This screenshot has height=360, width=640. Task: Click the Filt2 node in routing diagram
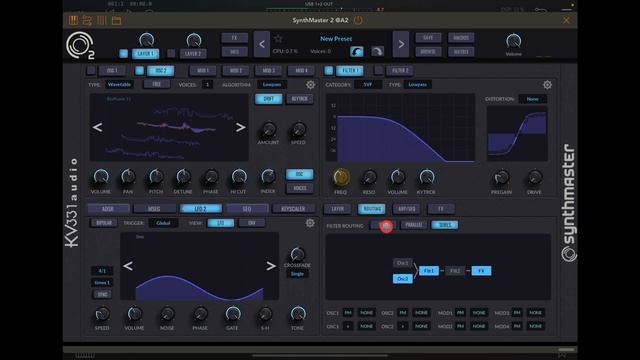(455, 271)
